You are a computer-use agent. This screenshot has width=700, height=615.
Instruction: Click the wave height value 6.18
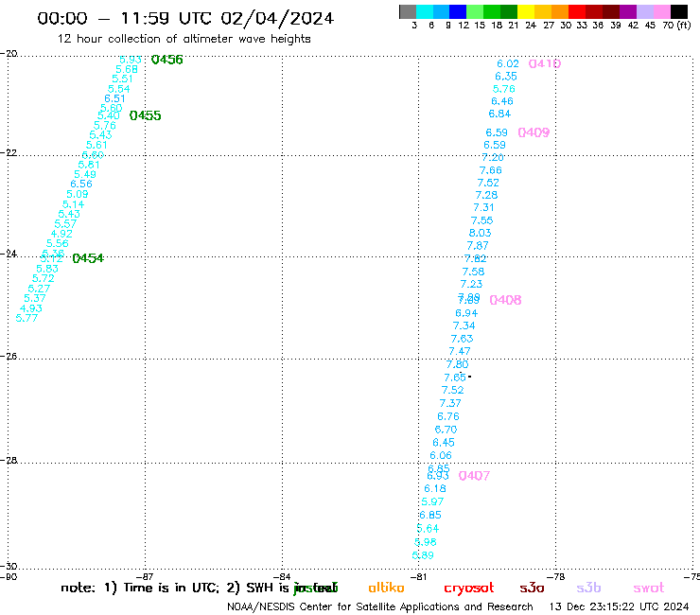435,488
